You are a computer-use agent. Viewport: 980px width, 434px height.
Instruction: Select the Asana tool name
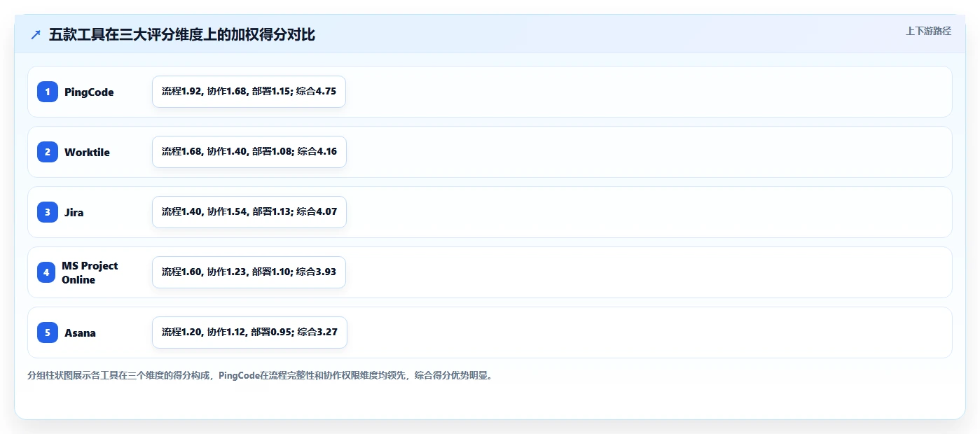pyautogui.click(x=80, y=333)
